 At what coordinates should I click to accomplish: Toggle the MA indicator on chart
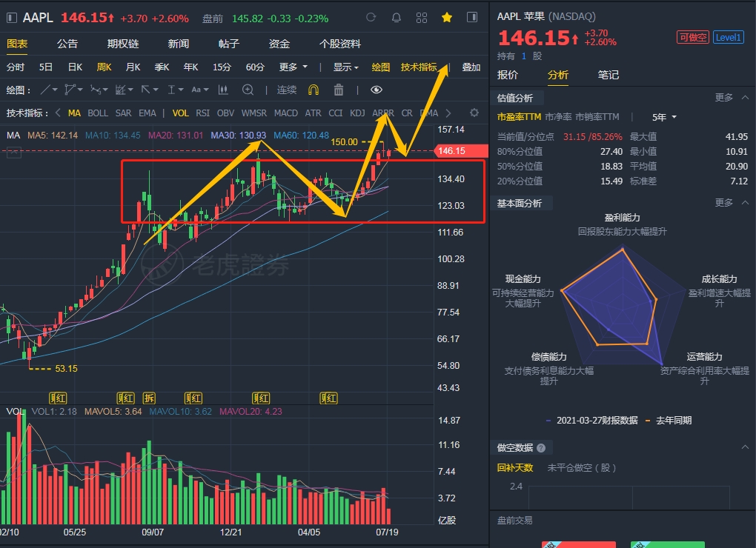(x=74, y=113)
